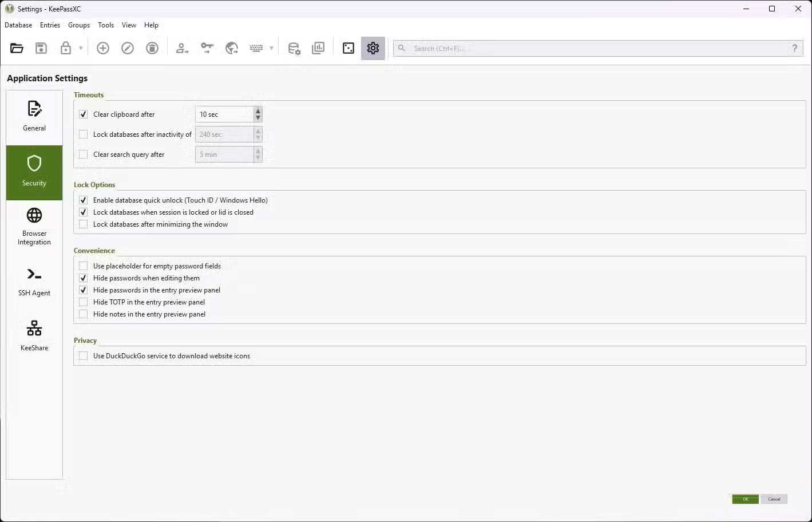This screenshot has width=812, height=522.
Task: Create a new entry
Action: point(103,48)
